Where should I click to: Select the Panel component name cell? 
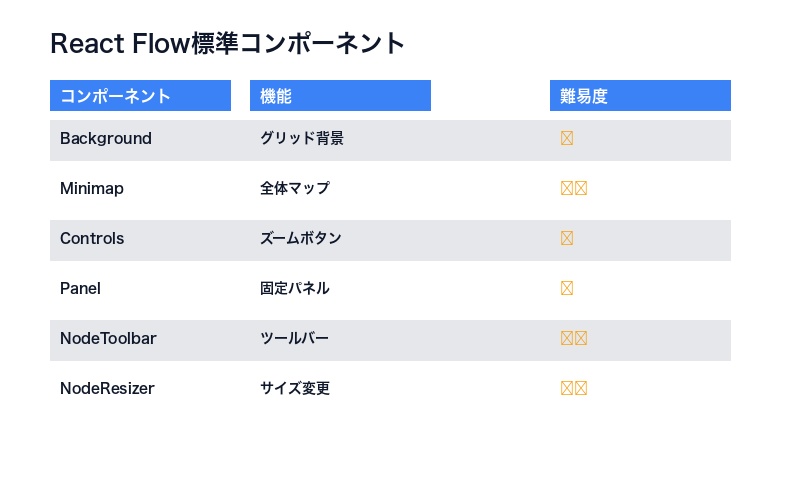click(81, 289)
